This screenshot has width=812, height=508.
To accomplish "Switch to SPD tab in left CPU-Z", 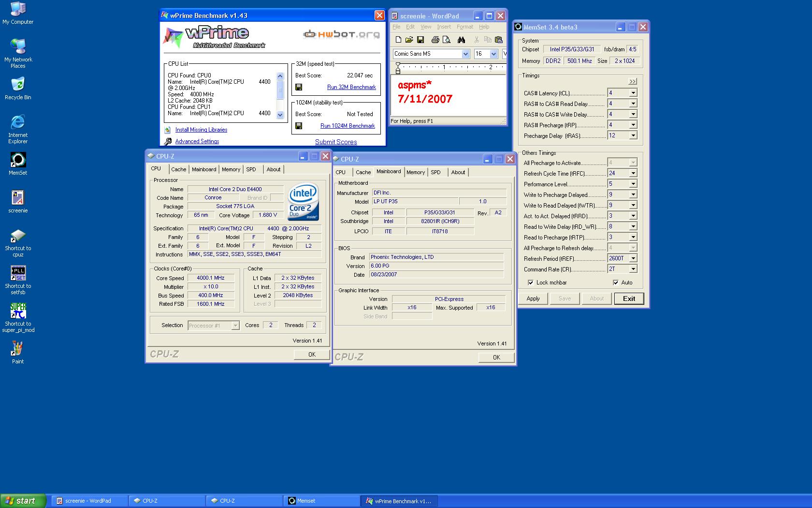I will click(x=251, y=169).
